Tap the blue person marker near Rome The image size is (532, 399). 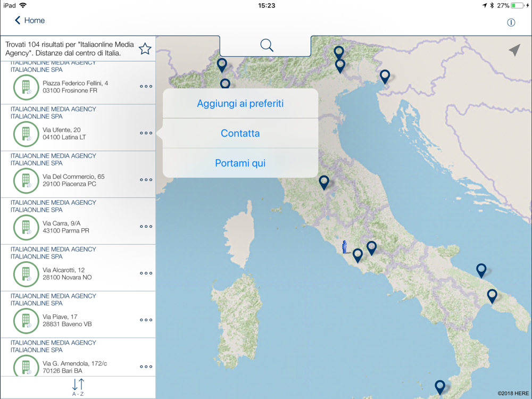coord(344,247)
